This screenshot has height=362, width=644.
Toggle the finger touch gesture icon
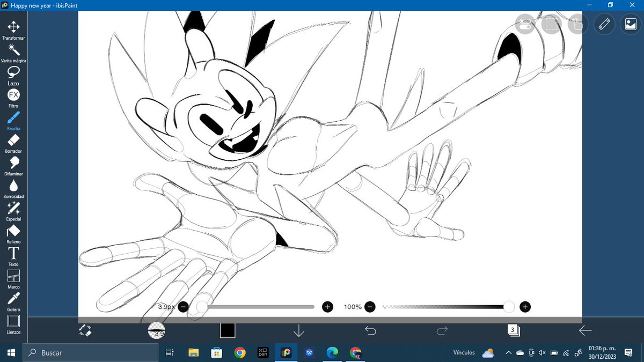tap(578, 24)
